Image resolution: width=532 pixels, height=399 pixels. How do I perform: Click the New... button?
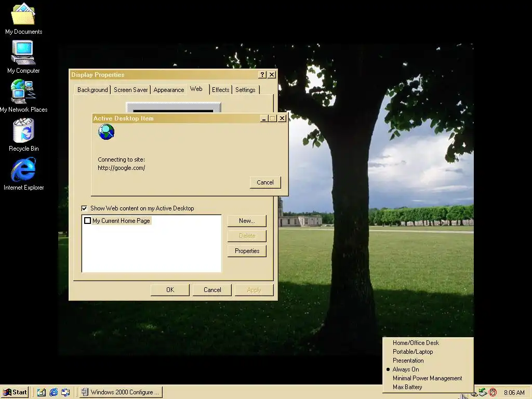tap(247, 221)
